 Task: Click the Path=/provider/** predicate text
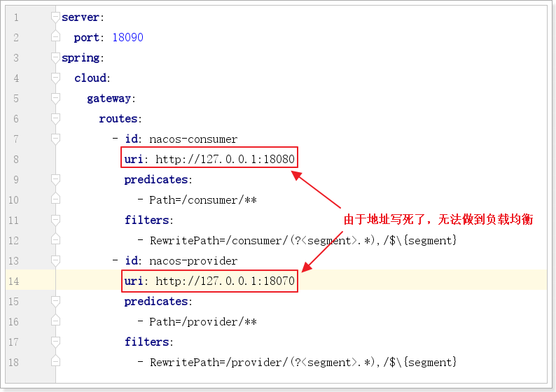pyautogui.click(x=202, y=321)
